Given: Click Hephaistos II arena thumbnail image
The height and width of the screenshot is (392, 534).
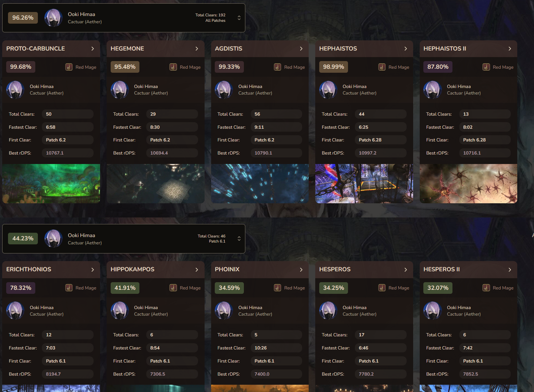Looking at the screenshot, I should pyautogui.click(x=468, y=184).
